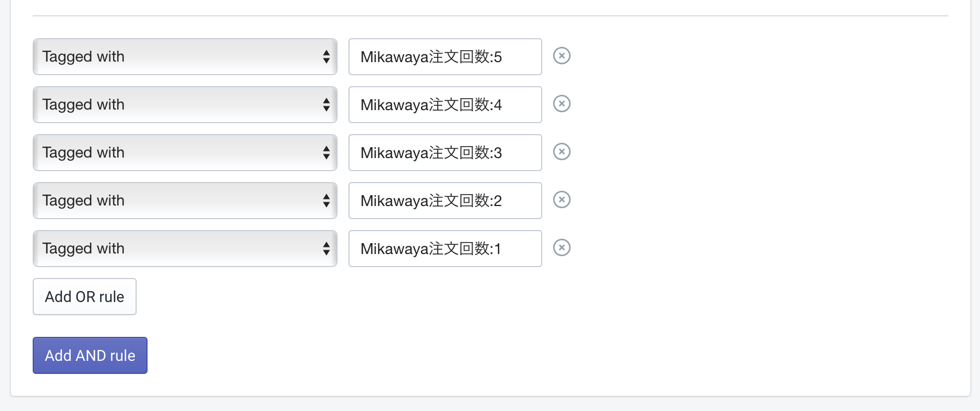The height and width of the screenshot is (411, 980).
Task: Place the cursor in the Mikawaya注文回数:1 field
Action: coord(445,249)
